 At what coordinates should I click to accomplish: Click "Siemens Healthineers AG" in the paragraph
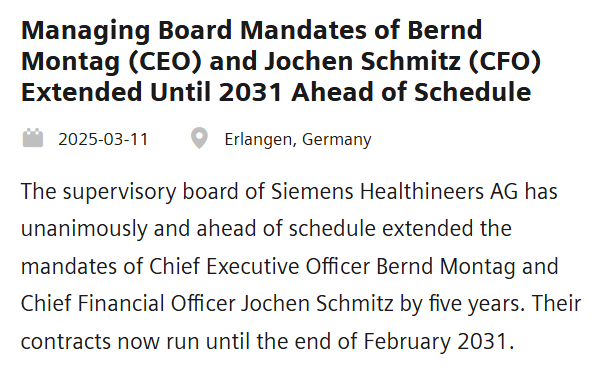click(x=394, y=191)
